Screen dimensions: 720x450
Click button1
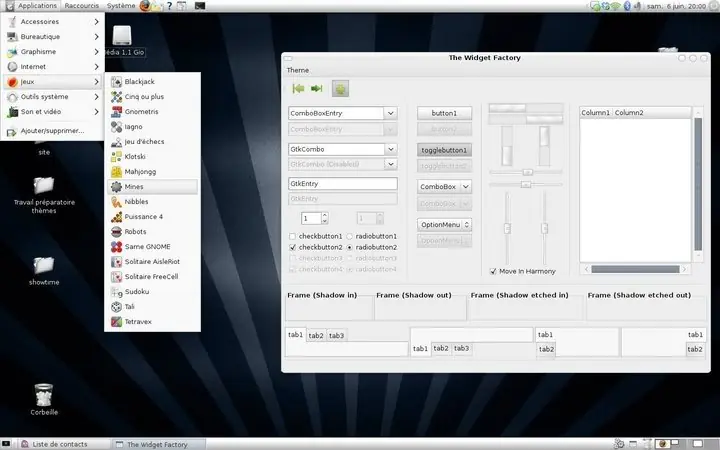(x=444, y=113)
